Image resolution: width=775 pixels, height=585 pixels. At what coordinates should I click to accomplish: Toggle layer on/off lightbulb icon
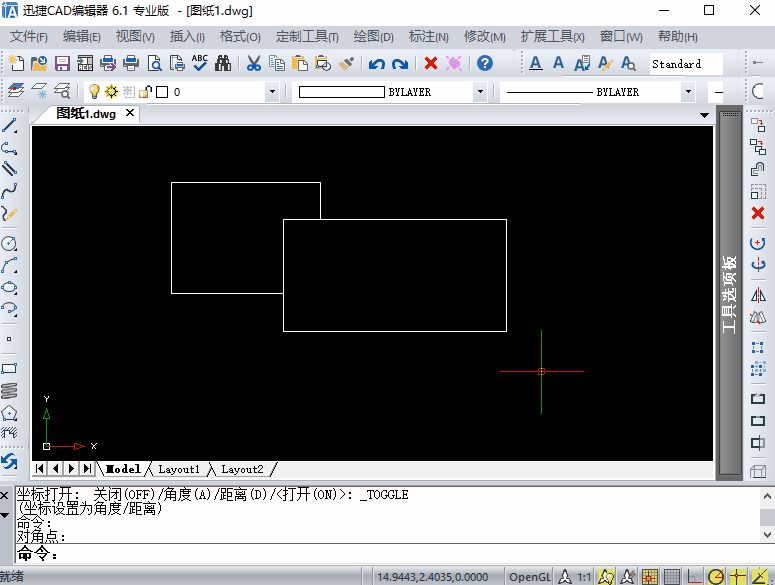93,92
